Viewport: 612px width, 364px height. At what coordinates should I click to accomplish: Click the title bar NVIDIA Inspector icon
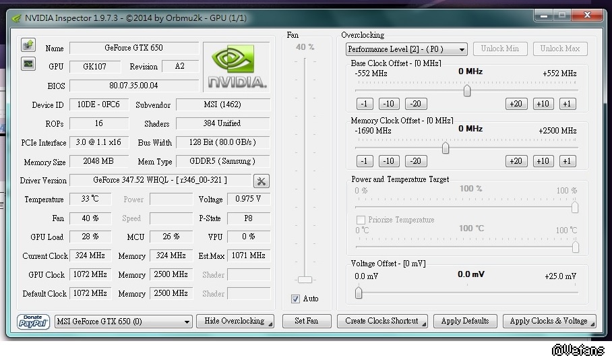coord(16,18)
